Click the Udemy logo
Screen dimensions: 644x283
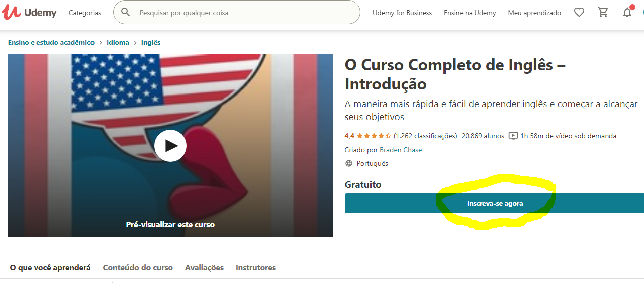(29, 13)
